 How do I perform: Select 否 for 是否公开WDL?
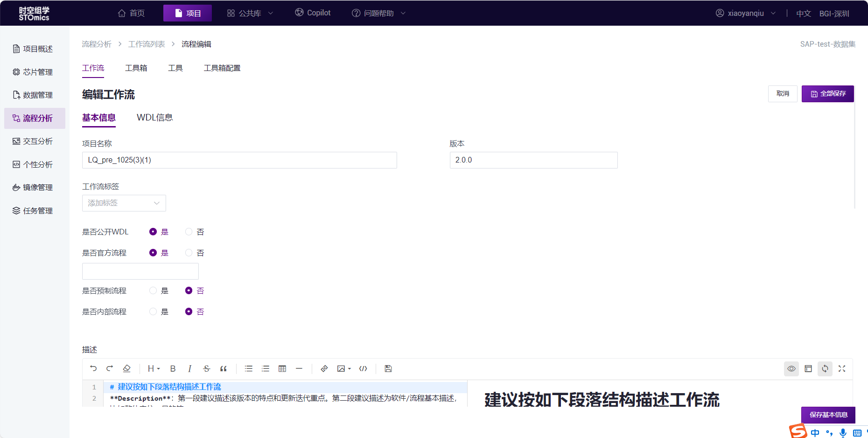point(189,232)
